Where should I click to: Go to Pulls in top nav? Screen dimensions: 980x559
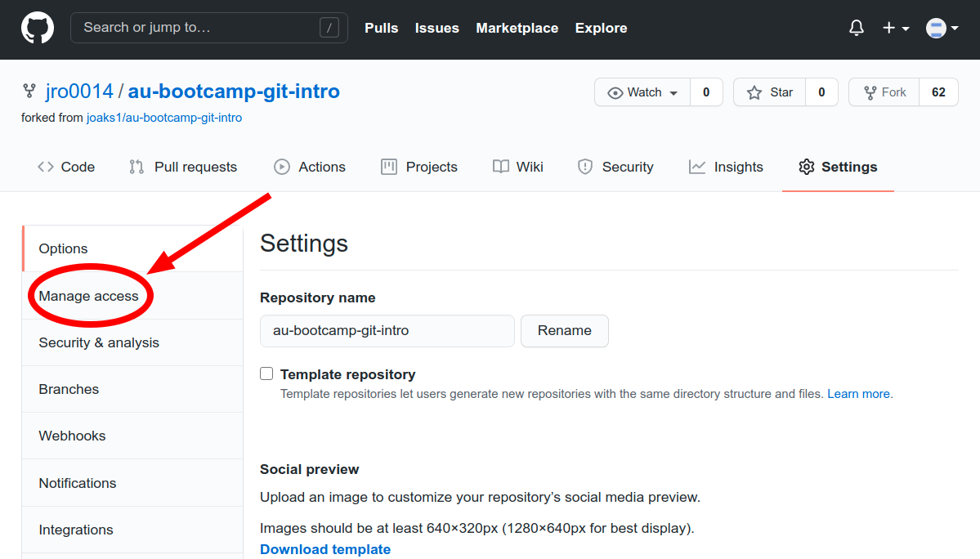[x=381, y=28]
